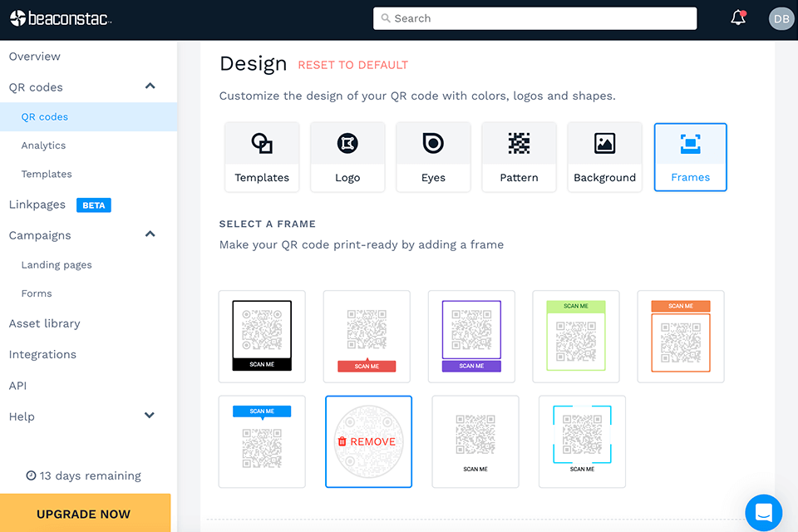
Task: Open Forms in the sidebar
Action: pyautogui.click(x=37, y=293)
